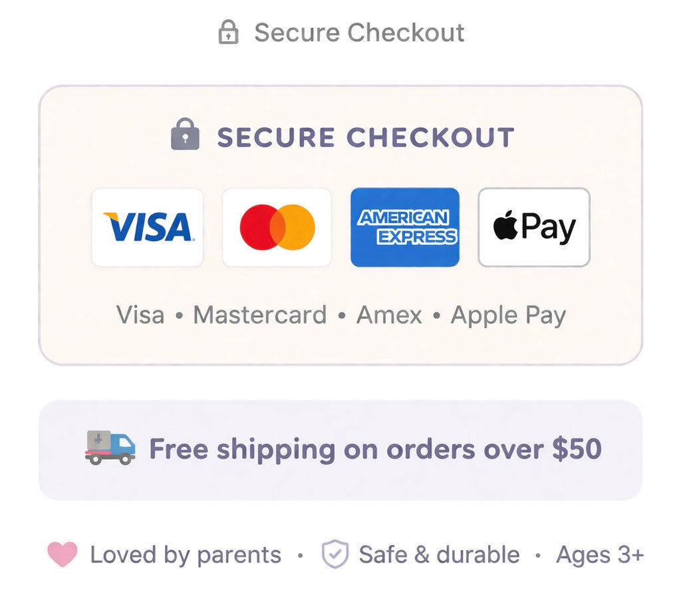Click the outlined lock icon at top

228,33
